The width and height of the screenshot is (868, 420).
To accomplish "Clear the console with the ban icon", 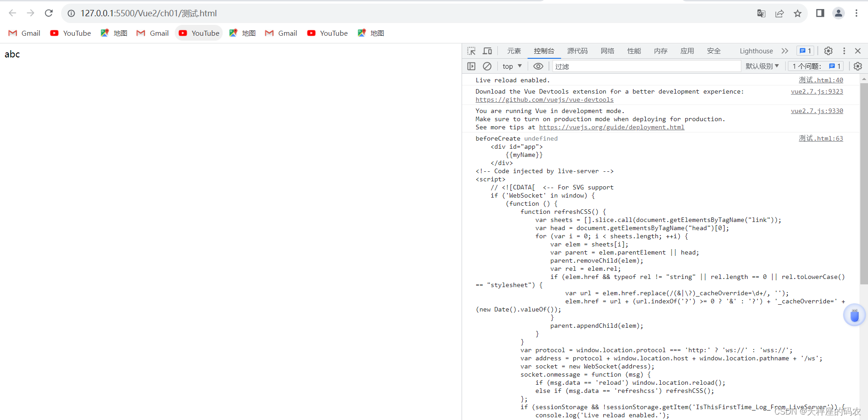I will click(x=487, y=66).
